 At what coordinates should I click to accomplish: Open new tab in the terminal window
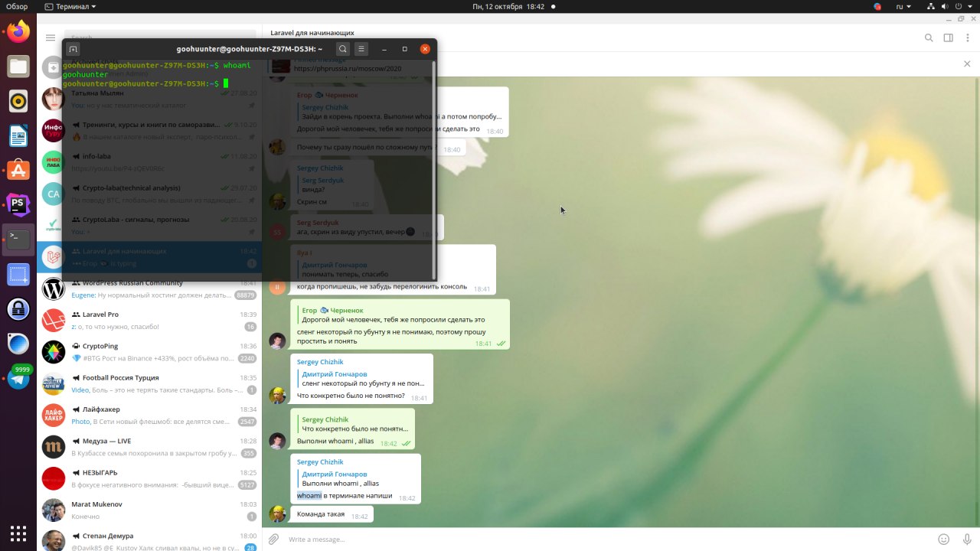click(x=73, y=49)
